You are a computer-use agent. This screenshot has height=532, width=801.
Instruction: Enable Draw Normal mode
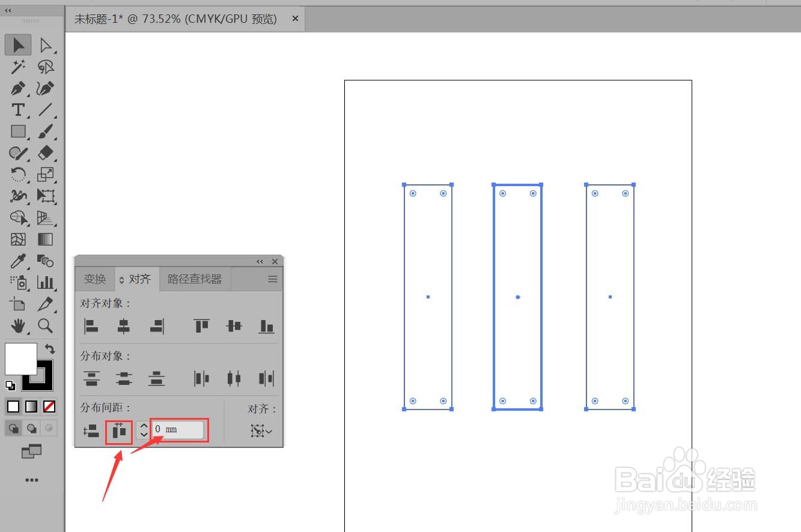pyautogui.click(x=13, y=428)
